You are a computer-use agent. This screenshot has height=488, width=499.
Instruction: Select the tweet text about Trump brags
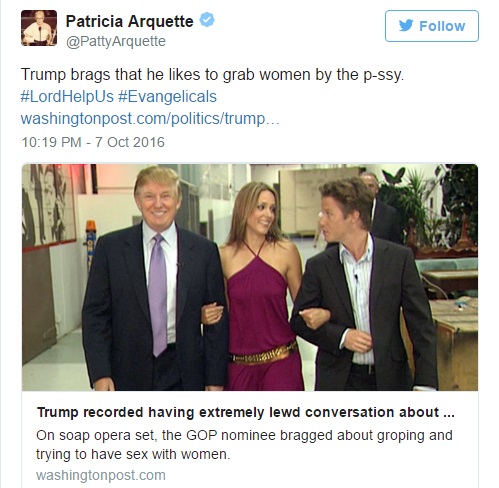pos(212,74)
